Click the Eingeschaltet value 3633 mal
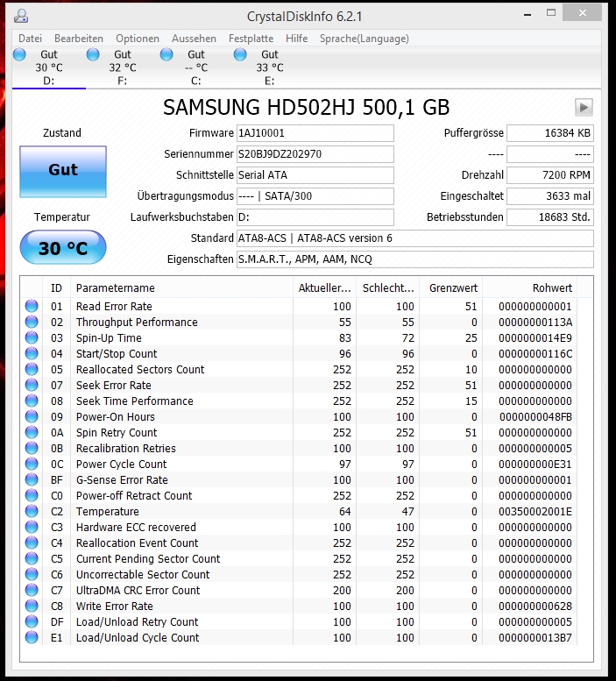 pos(550,196)
